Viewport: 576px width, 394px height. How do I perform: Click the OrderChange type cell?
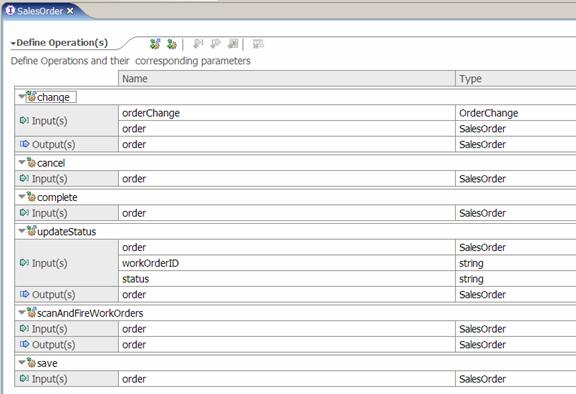(516, 113)
